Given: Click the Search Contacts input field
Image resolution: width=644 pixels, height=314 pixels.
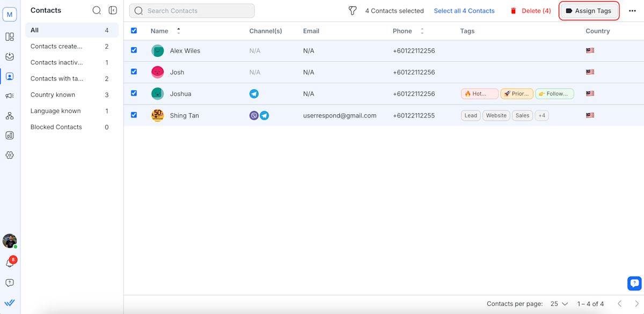Looking at the screenshot, I should (192, 11).
